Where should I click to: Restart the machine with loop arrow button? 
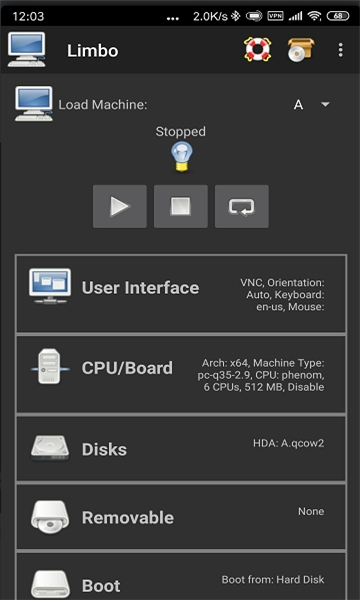[242, 207]
